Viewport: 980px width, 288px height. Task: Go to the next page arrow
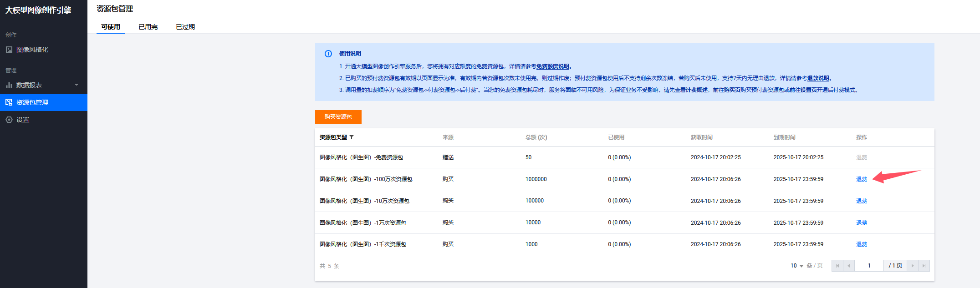[913, 266]
